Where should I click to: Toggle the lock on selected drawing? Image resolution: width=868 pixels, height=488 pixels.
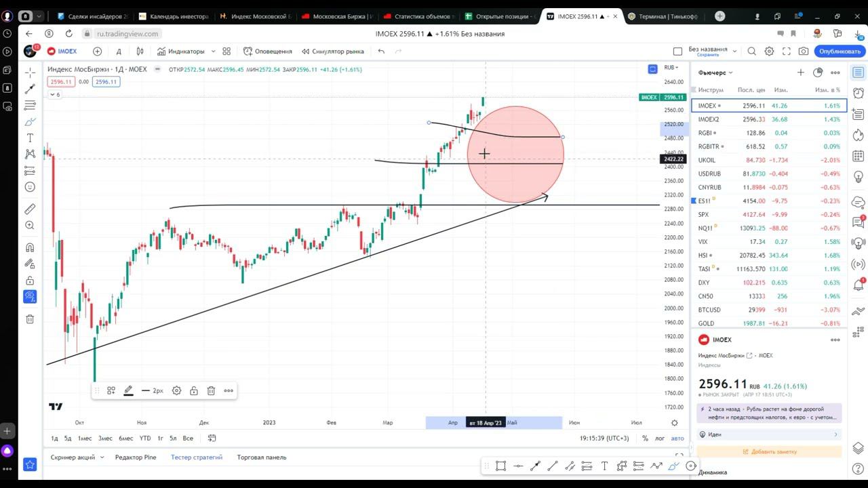click(x=194, y=390)
